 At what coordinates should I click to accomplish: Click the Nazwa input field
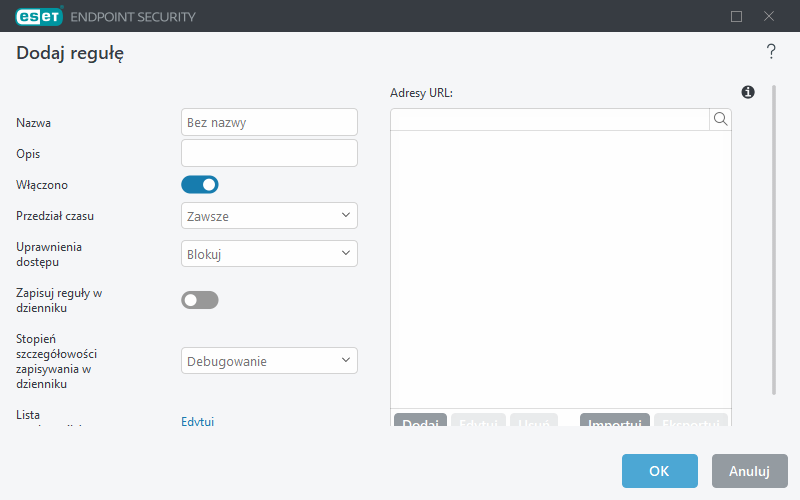click(269, 122)
